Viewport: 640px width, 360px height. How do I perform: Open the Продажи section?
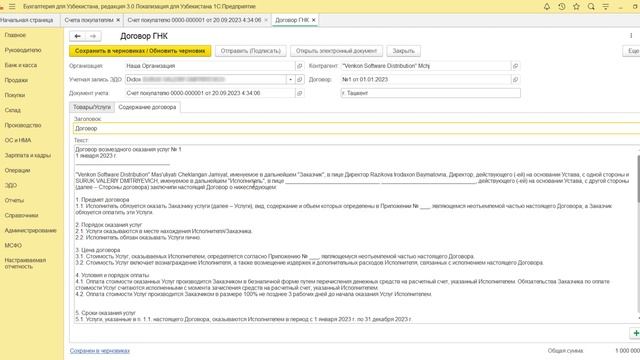(16, 80)
